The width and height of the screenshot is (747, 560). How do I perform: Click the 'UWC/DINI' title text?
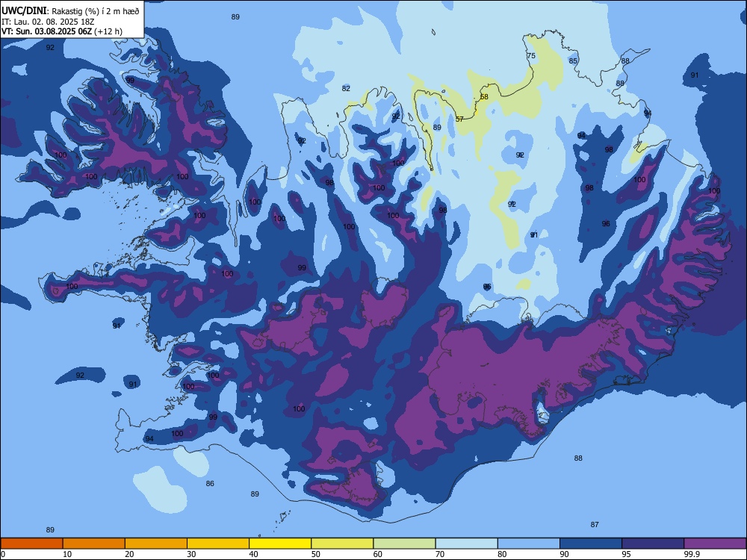pyautogui.click(x=24, y=11)
